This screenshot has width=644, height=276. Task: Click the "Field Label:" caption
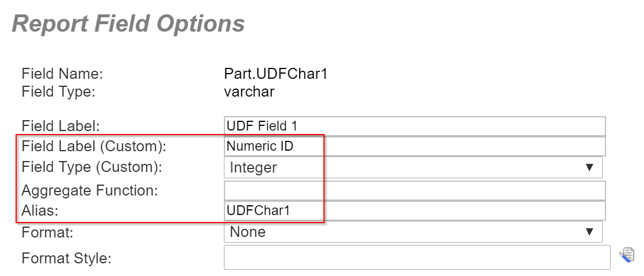61,126
